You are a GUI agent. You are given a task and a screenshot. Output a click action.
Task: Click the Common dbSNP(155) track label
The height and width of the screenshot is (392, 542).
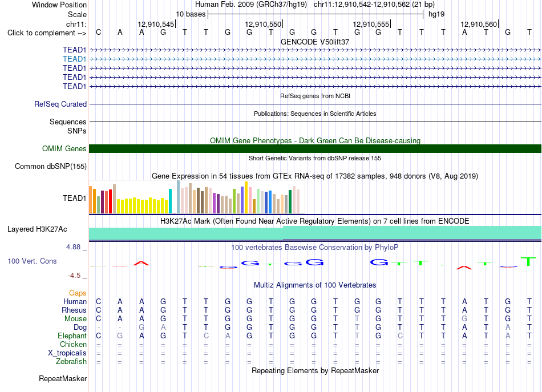tap(50, 166)
